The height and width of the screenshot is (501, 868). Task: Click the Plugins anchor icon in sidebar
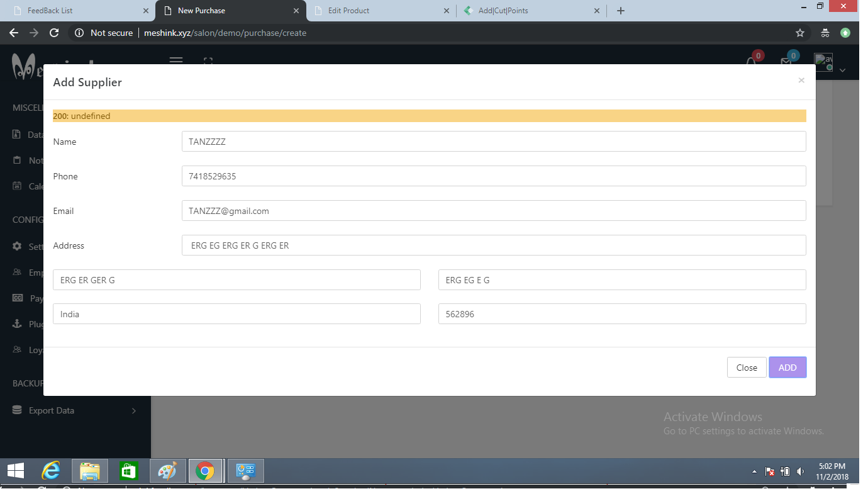pyautogui.click(x=17, y=324)
